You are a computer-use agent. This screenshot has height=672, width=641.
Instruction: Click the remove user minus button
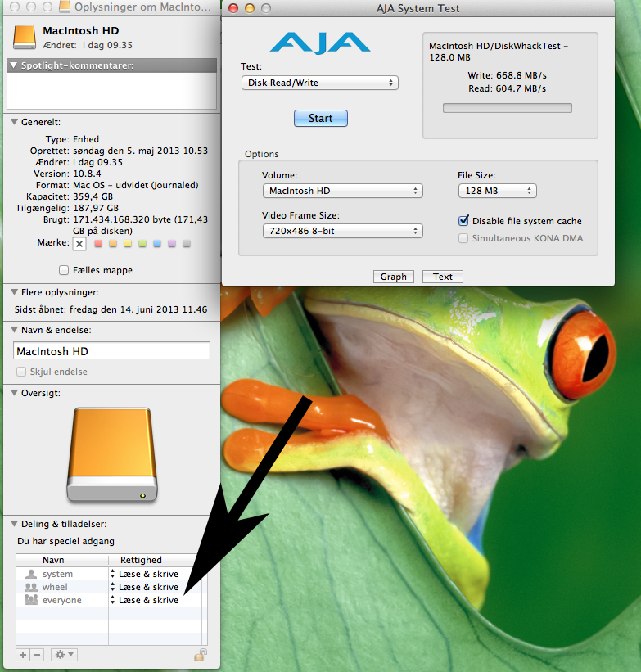pos(38,655)
